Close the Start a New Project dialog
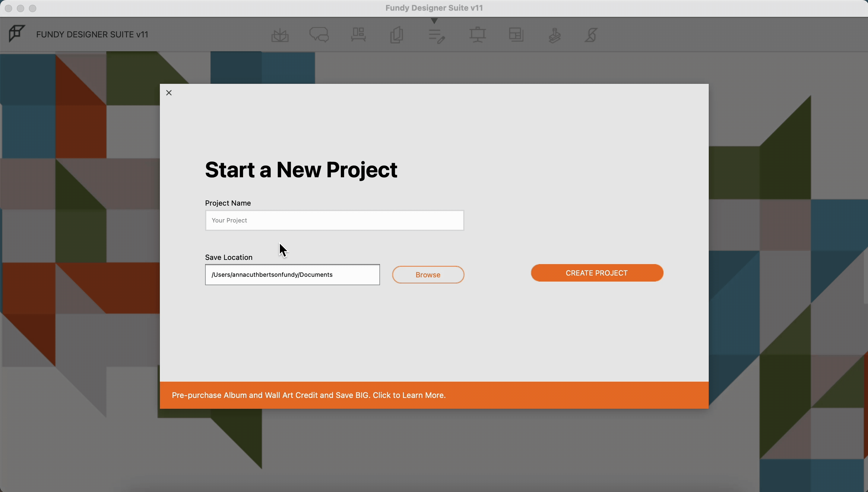868x492 pixels. point(169,93)
